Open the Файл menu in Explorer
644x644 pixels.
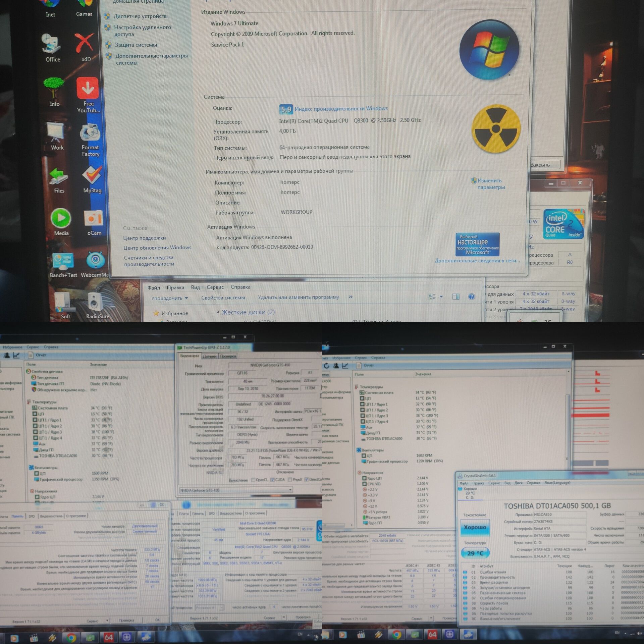(x=154, y=287)
